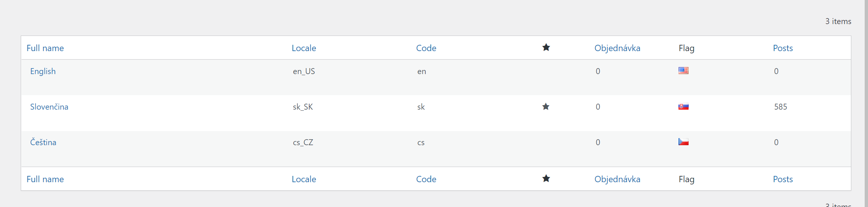868x207 pixels.
Task: Sort by Locale in the header
Action: (x=304, y=48)
